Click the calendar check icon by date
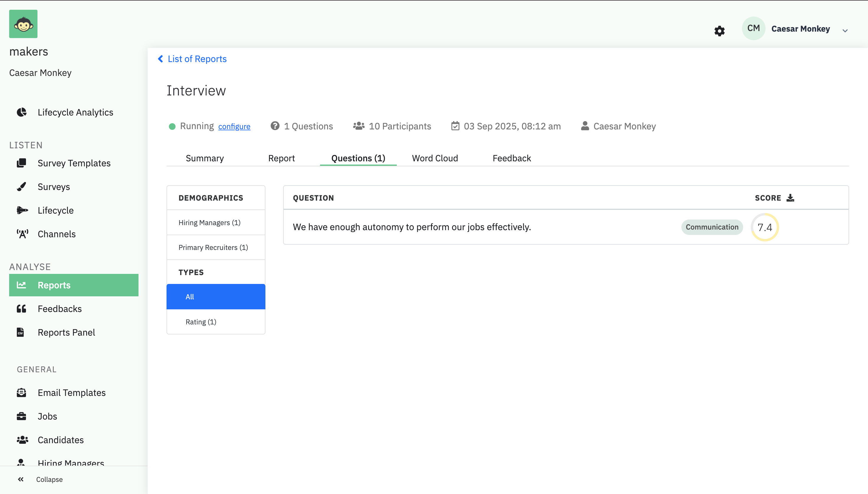 [x=455, y=126]
